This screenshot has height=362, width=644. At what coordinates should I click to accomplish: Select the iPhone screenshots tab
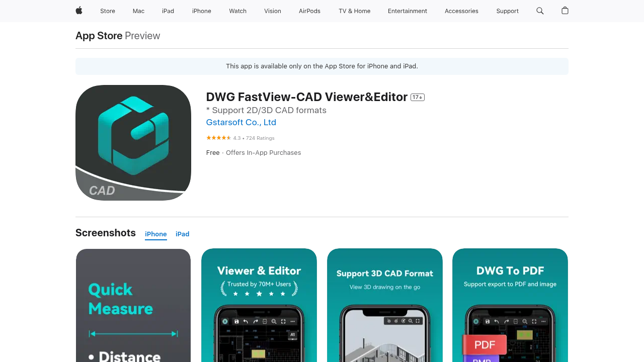click(x=155, y=234)
